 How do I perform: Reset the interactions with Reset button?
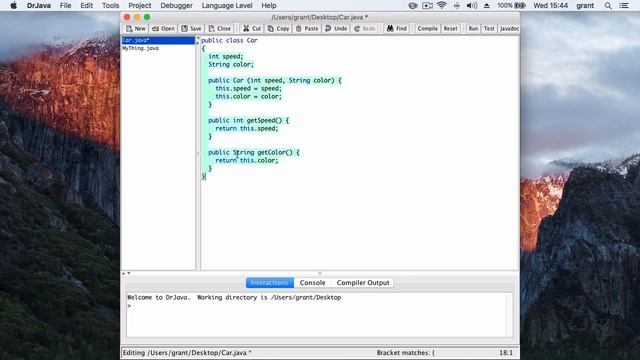coord(451,29)
